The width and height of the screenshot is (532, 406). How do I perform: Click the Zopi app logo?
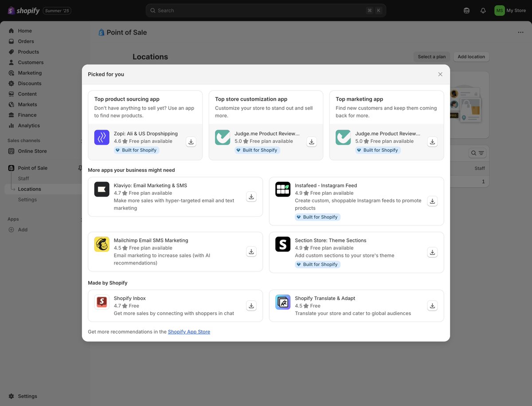click(x=102, y=138)
